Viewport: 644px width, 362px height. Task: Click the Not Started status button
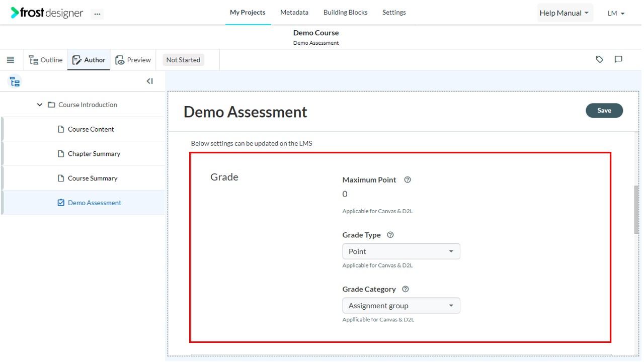tap(183, 60)
